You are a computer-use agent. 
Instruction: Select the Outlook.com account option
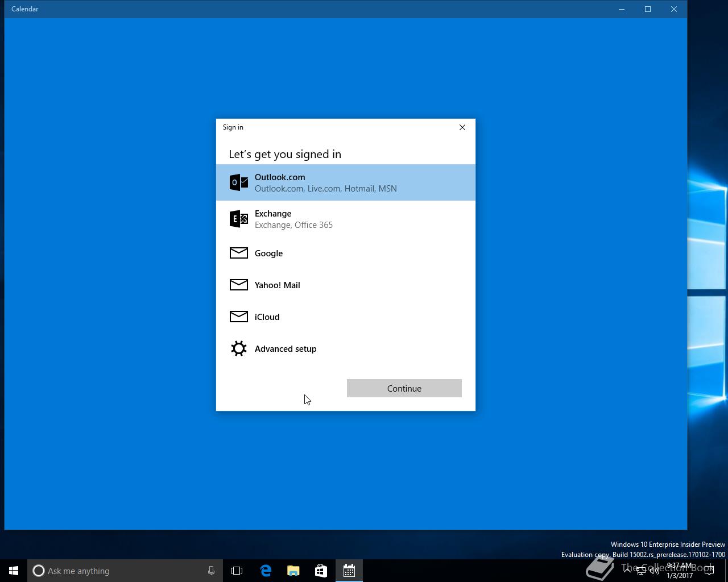click(x=345, y=182)
